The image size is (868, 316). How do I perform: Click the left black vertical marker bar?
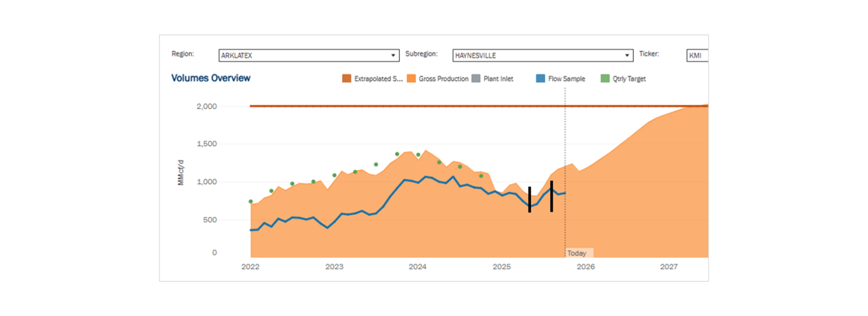coord(529,199)
